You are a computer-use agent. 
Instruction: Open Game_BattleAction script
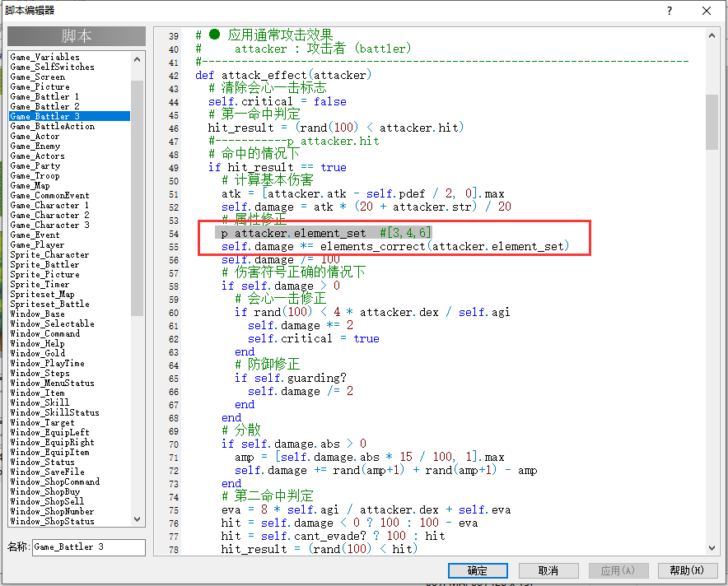pos(53,126)
